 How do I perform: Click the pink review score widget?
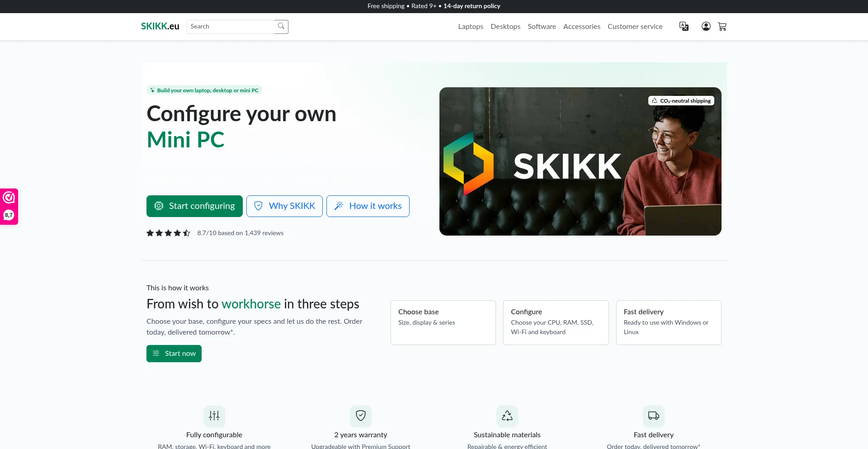click(x=9, y=207)
